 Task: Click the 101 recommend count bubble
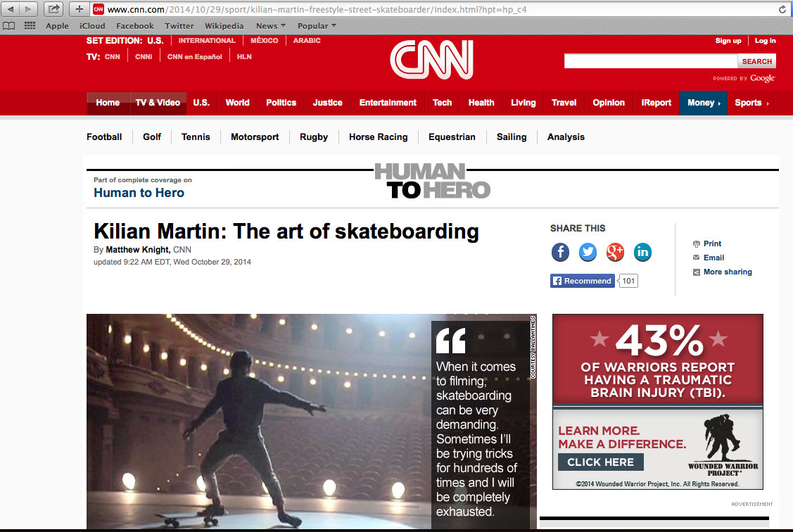tap(628, 281)
